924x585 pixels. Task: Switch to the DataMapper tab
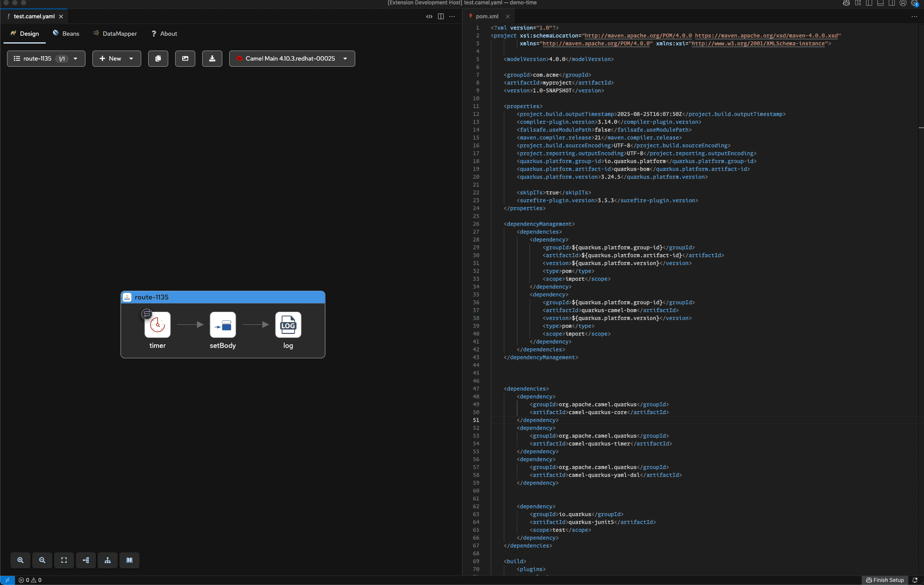pos(115,34)
